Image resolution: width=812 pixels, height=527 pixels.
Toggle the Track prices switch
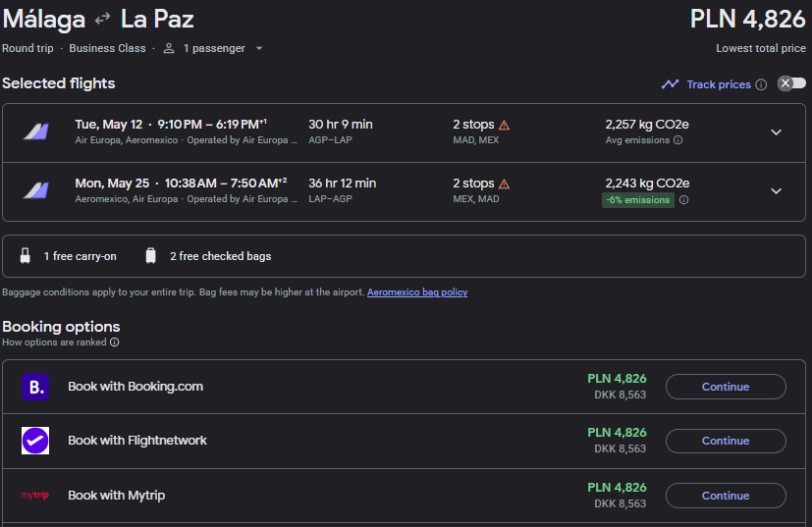tap(791, 83)
